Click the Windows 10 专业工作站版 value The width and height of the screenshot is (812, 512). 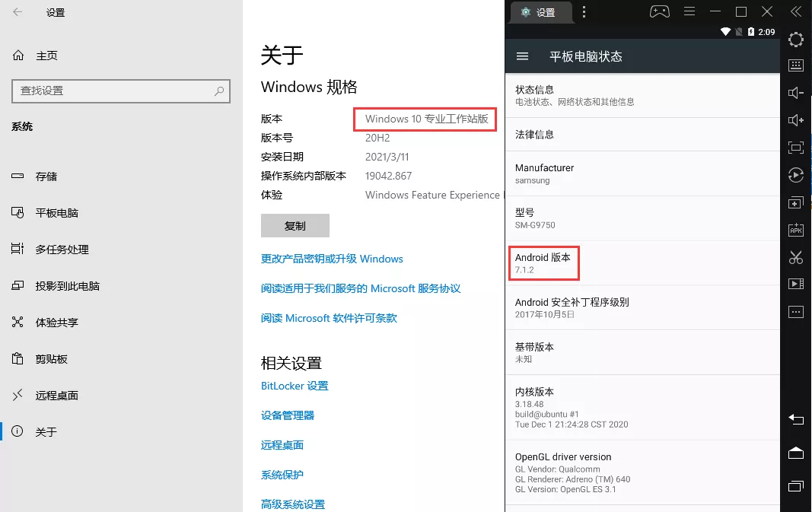(426, 119)
